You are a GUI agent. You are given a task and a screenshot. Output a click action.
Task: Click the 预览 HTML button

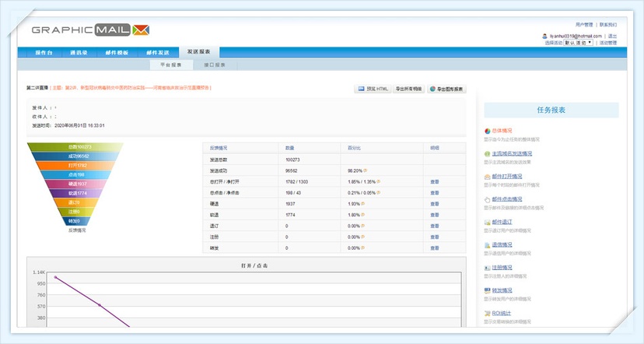point(373,90)
